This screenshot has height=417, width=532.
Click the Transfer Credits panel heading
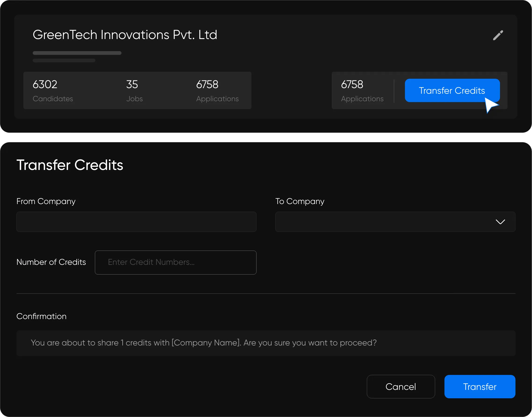[70, 165]
